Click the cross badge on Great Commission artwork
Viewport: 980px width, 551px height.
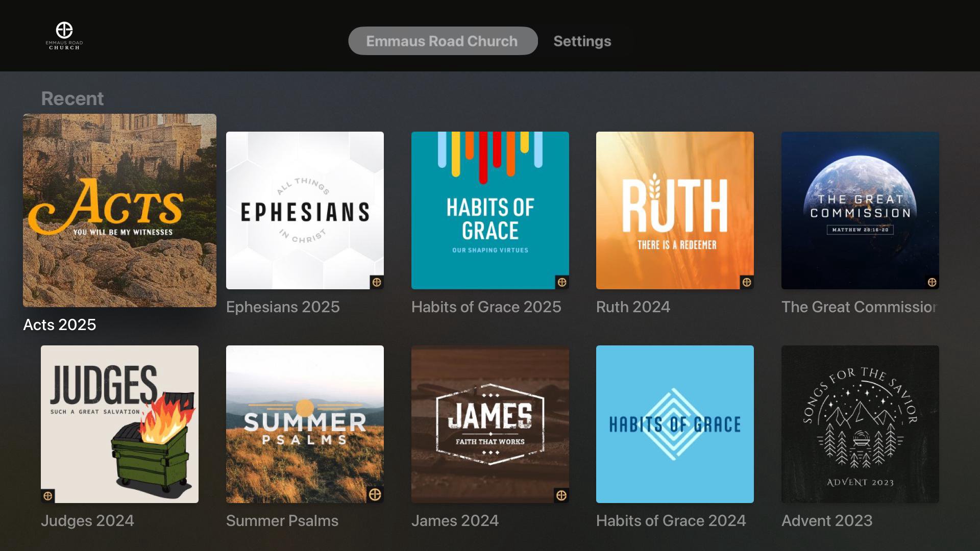pyautogui.click(x=932, y=282)
